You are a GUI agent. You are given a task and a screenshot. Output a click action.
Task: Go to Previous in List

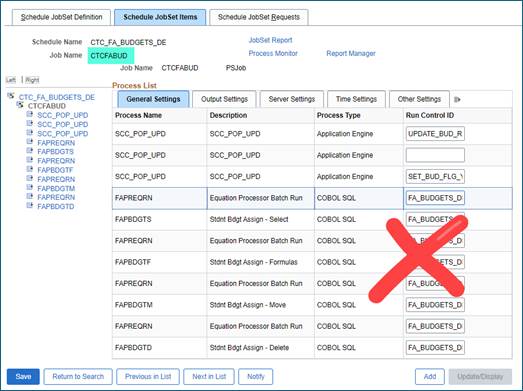pos(148,377)
